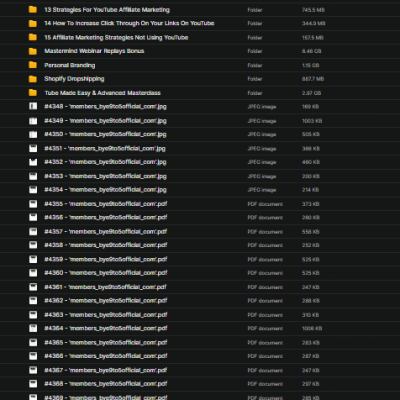The height and width of the screenshot is (400, 400).
Task: Select file name starting with #4352
Action: tap(105, 162)
